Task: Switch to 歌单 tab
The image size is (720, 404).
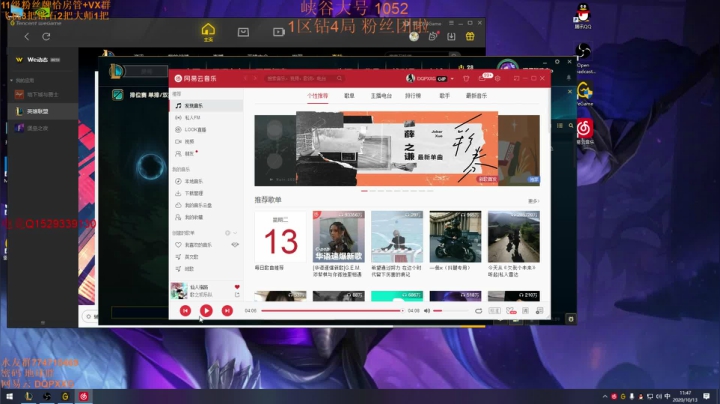Action: click(349, 96)
